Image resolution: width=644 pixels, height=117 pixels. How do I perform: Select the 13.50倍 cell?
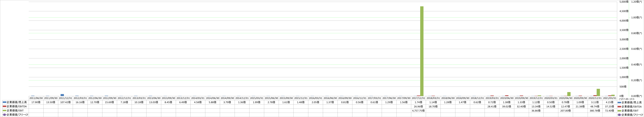pos(51,102)
